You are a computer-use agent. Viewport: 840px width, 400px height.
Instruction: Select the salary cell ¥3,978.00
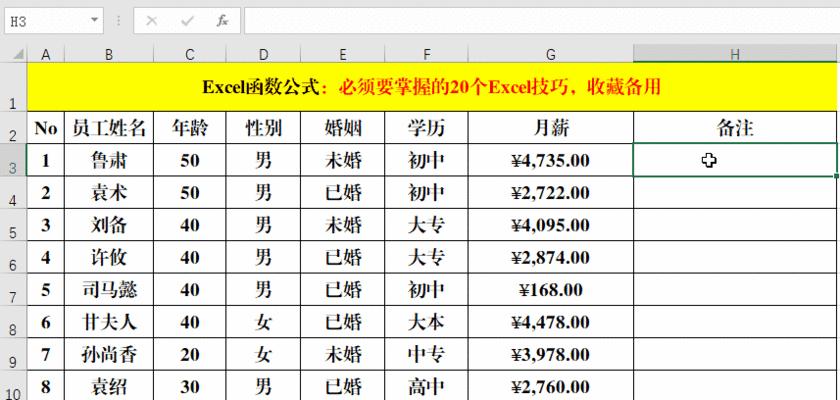pyautogui.click(x=551, y=354)
